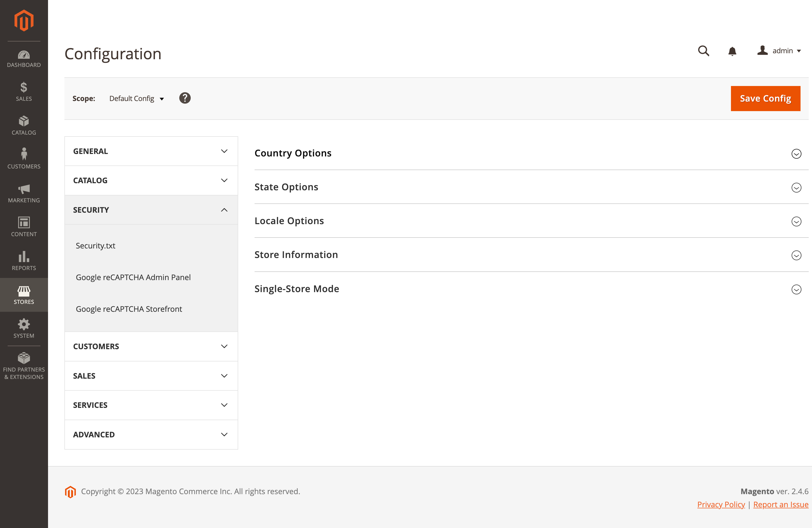
Task: Click the search magnifier icon
Action: click(703, 51)
